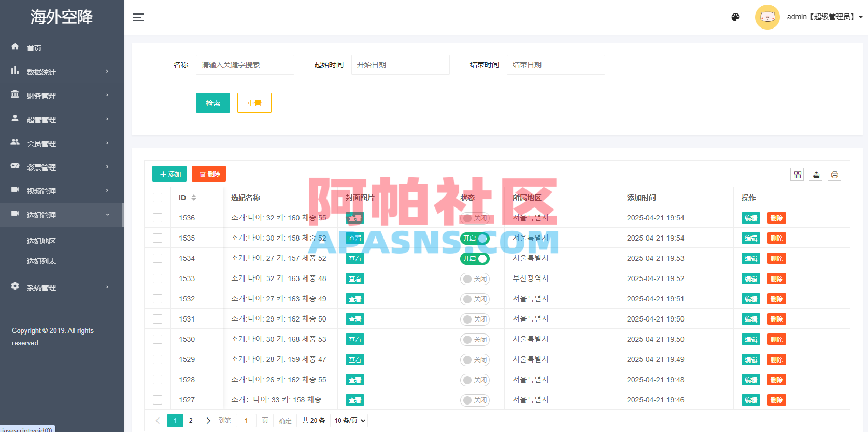The width and height of the screenshot is (868, 432).
Task: Check the select-all checkbox in table header
Action: 158,198
